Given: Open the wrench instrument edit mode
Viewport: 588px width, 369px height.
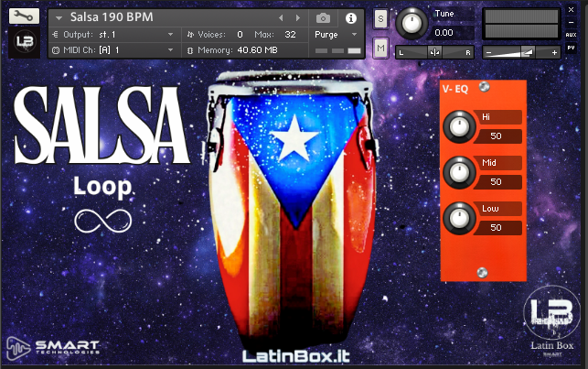Looking at the screenshot, I should (x=24, y=16).
